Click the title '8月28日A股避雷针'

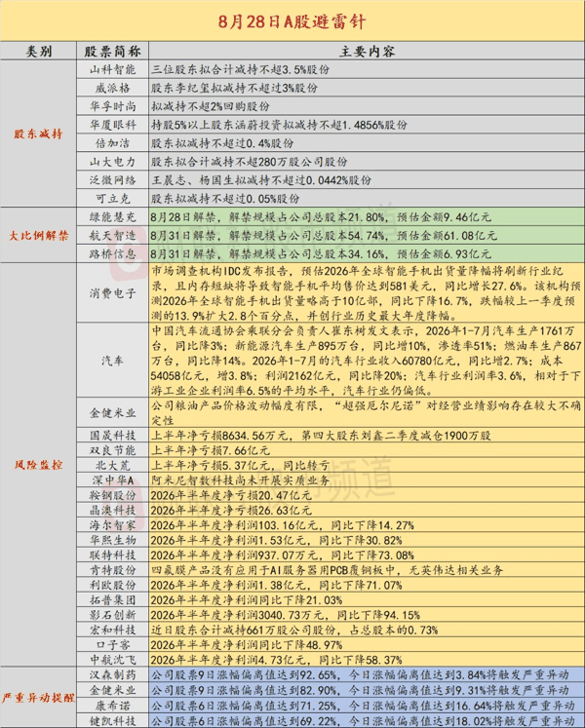[x=292, y=21]
